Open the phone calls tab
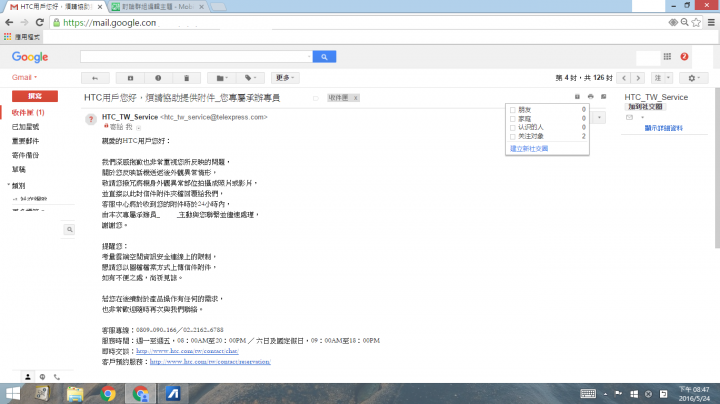720x404 pixels. point(57,377)
